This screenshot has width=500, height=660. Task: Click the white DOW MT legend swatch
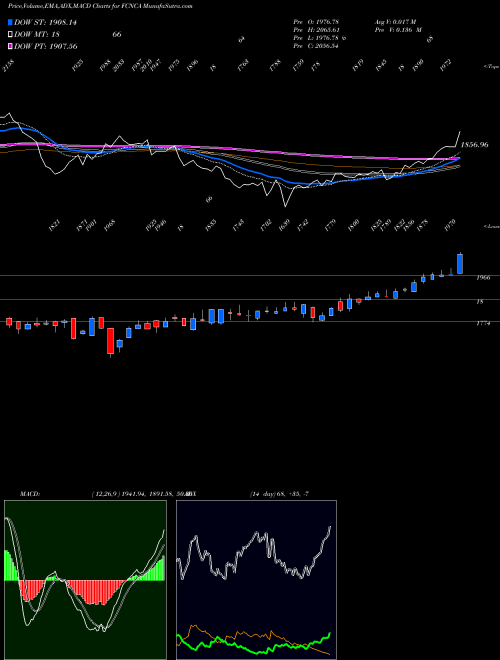tap(11, 34)
